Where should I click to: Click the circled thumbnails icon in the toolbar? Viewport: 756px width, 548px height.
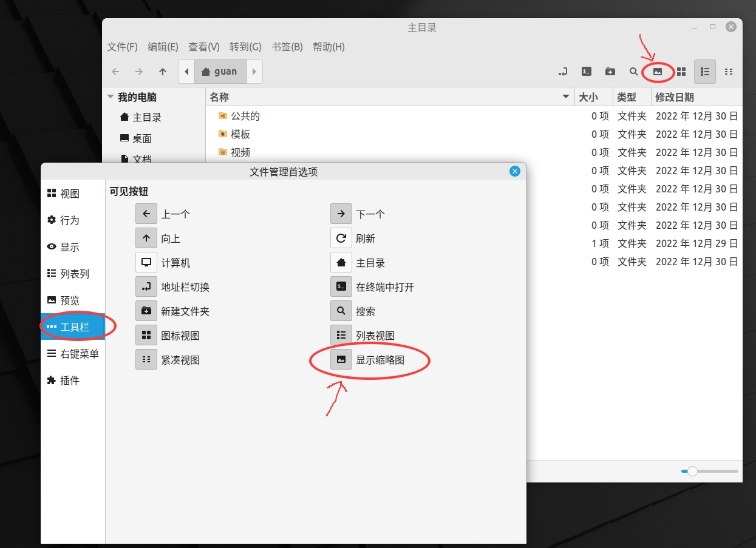[x=657, y=71]
